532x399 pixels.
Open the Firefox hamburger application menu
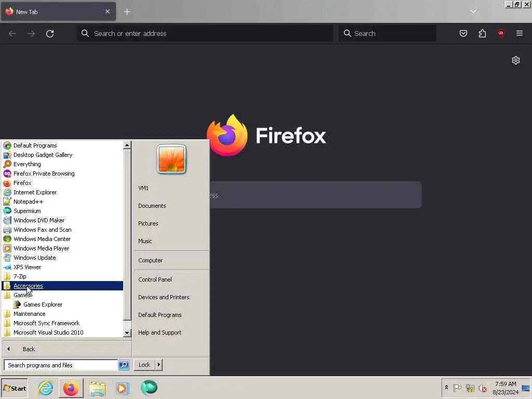520,33
